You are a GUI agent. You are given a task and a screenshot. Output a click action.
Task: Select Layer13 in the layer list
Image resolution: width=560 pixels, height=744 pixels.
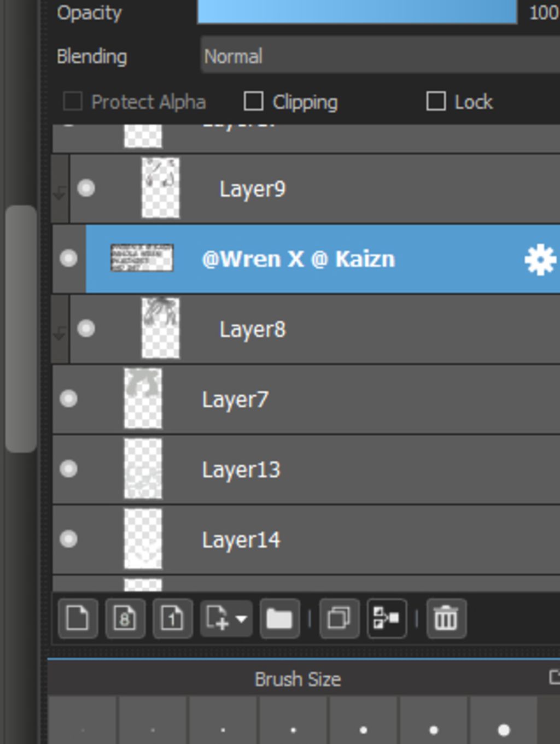[328, 470]
